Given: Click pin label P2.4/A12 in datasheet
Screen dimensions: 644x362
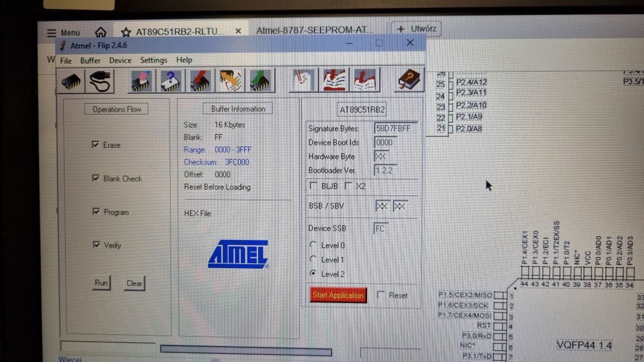Looking at the screenshot, I should 471,83.
